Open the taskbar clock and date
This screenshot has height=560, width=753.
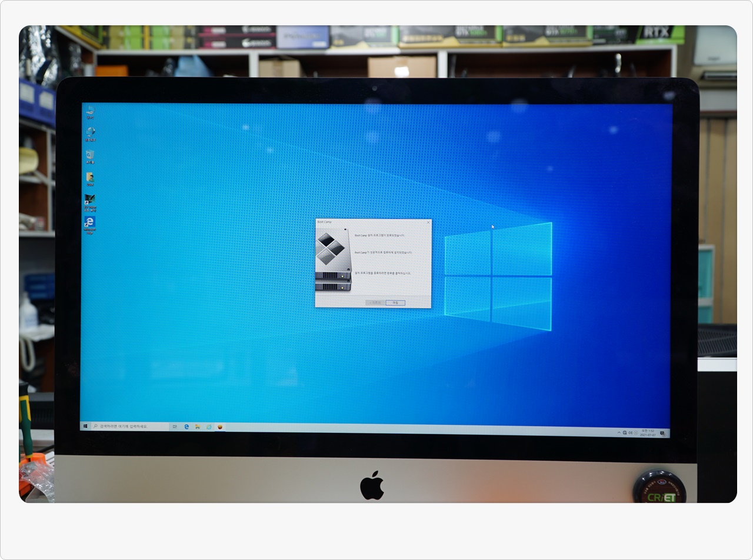pos(648,432)
